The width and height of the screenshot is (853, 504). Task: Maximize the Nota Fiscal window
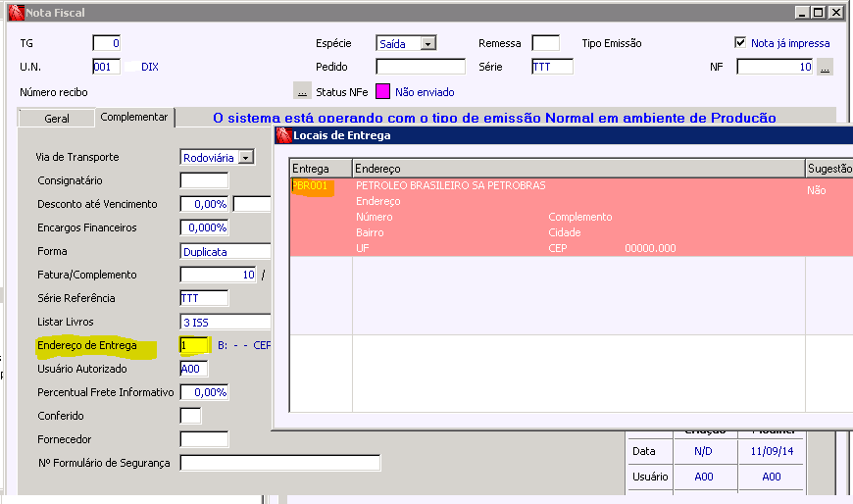[818, 12]
